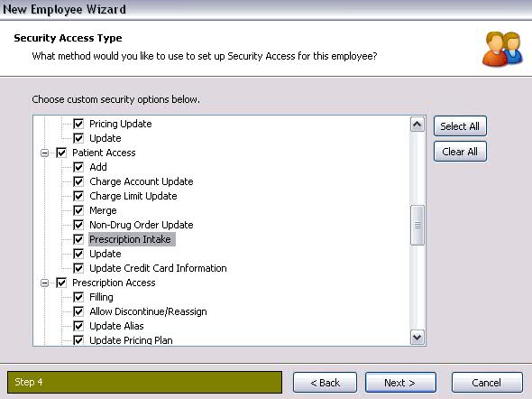Image resolution: width=532 pixels, height=399 pixels.
Task: Uncheck the Filling checkbox
Action: [x=78, y=297]
